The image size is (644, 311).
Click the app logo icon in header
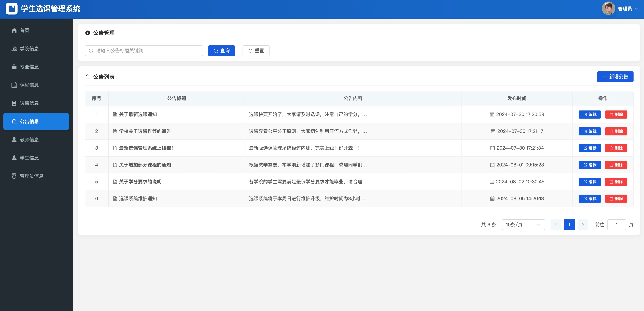pyautogui.click(x=11, y=9)
